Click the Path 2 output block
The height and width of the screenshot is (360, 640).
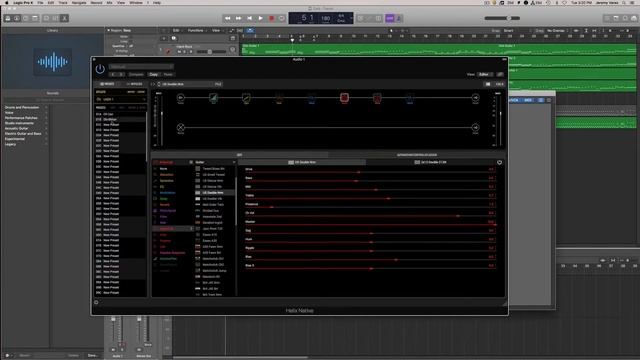475,127
